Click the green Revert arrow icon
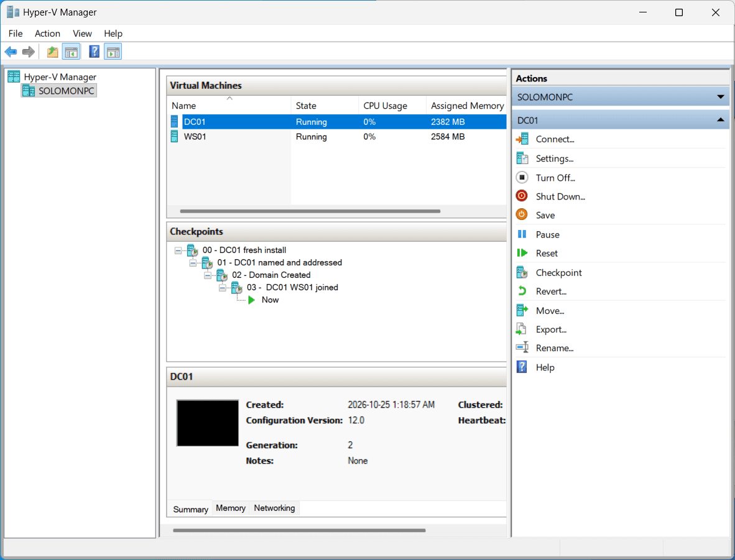The height and width of the screenshot is (560, 735). point(522,291)
